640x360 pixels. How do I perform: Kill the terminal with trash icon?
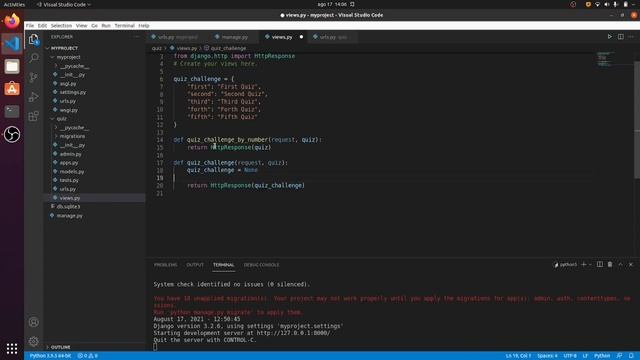(x=610, y=264)
